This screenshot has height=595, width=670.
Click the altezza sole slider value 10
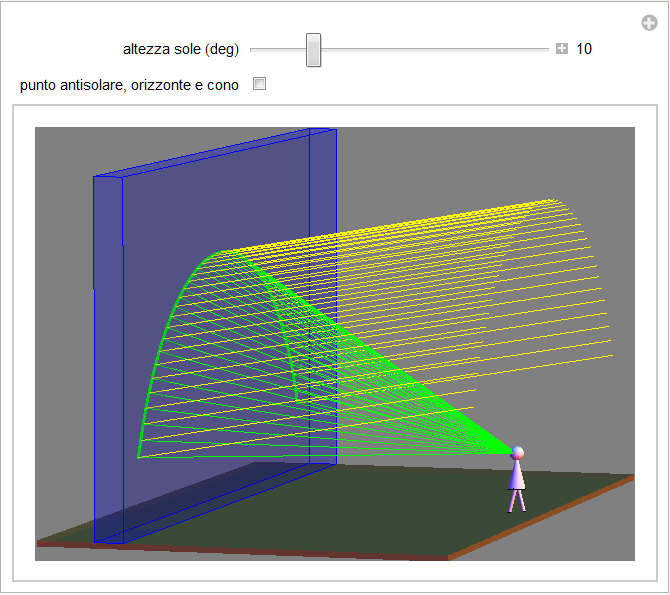coord(584,49)
